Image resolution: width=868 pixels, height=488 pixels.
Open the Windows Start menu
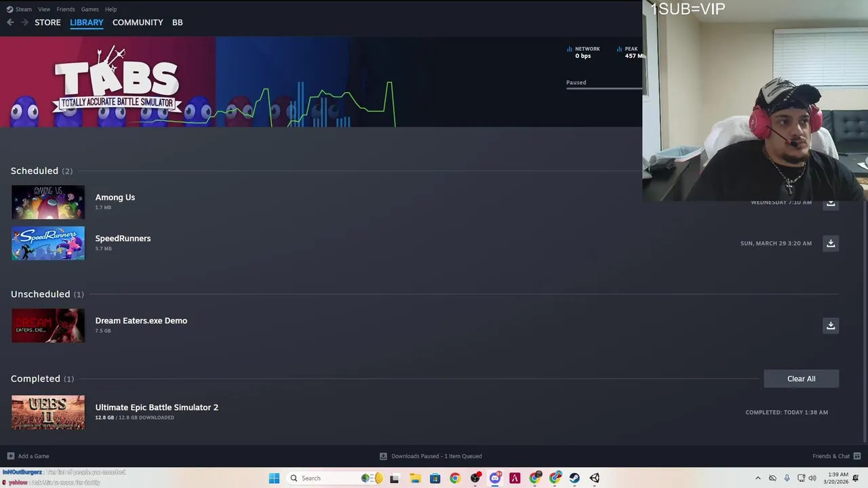click(x=274, y=478)
